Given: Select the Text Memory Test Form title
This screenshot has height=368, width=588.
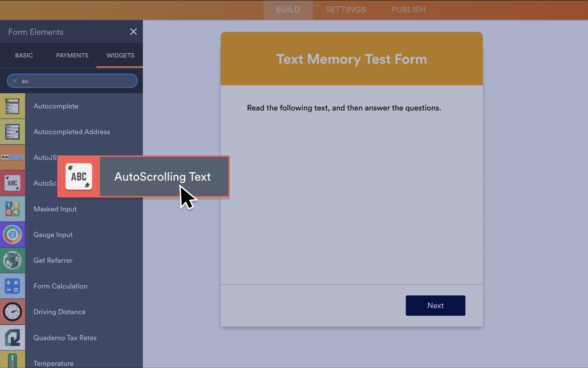Looking at the screenshot, I should pyautogui.click(x=351, y=59).
